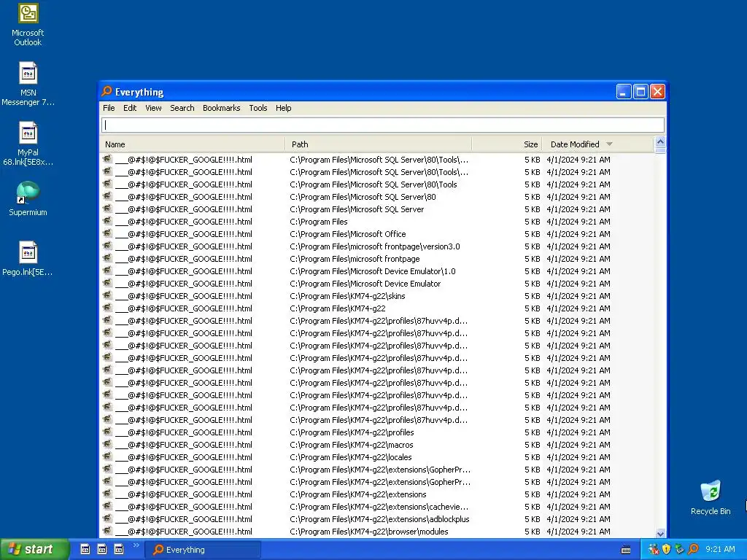
Task: Open the Bookmarks menu
Action: pyautogui.click(x=222, y=108)
